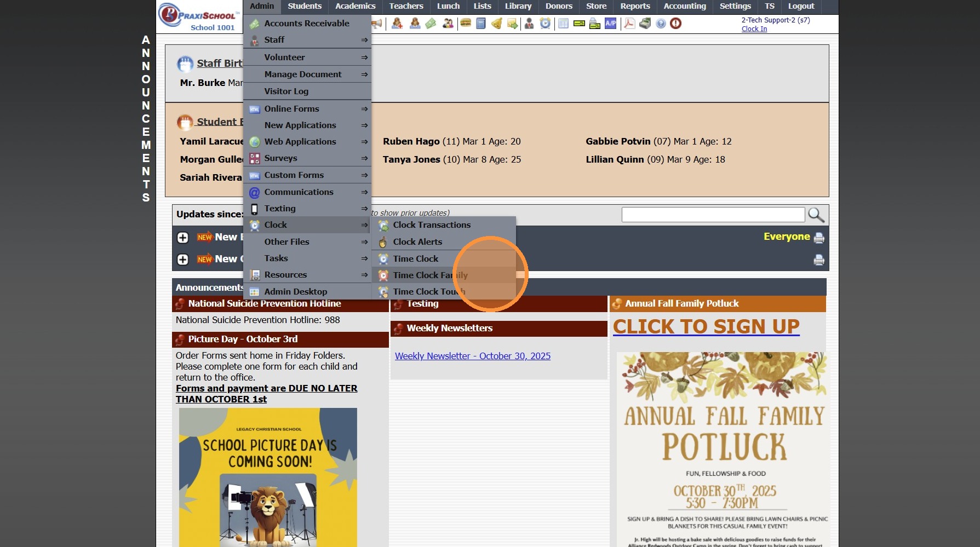Screen dimensions: 980x547
Task: Click the printer icon in second update row
Action: point(819,260)
